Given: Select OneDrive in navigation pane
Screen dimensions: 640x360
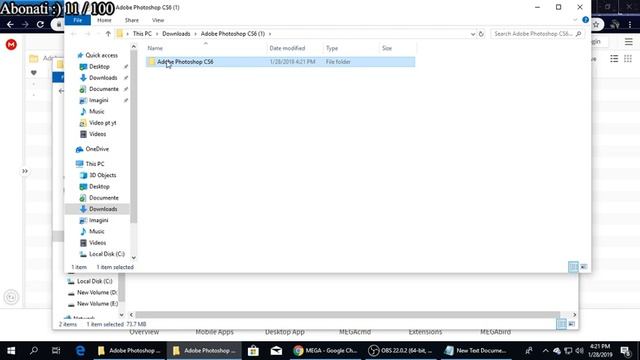Looking at the screenshot, I should 97,149.
